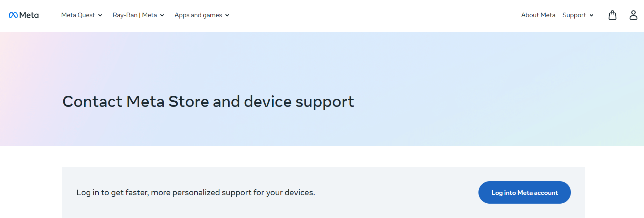644x218 pixels.
Task: Log in for personalized device support
Action: 524,192
